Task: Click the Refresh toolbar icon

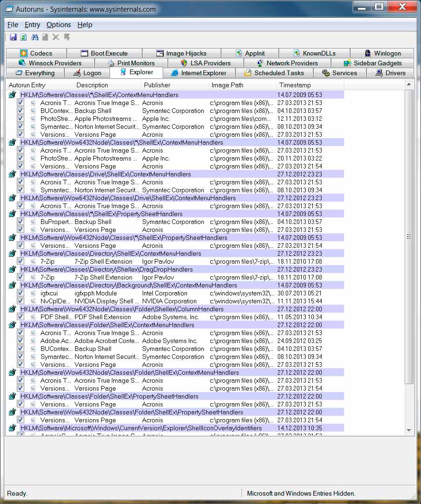Action: [x=24, y=37]
